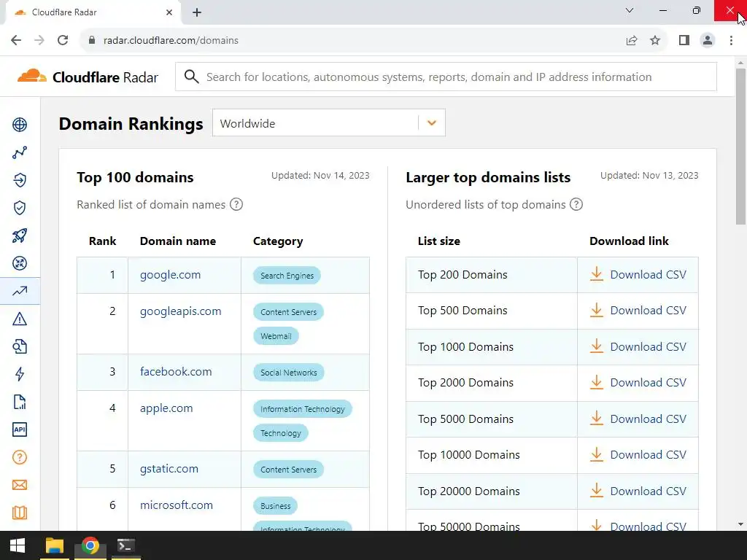Click the Chrome icon in the taskbar
Image resolution: width=747 pixels, height=560 pixels.
[90, 545]
